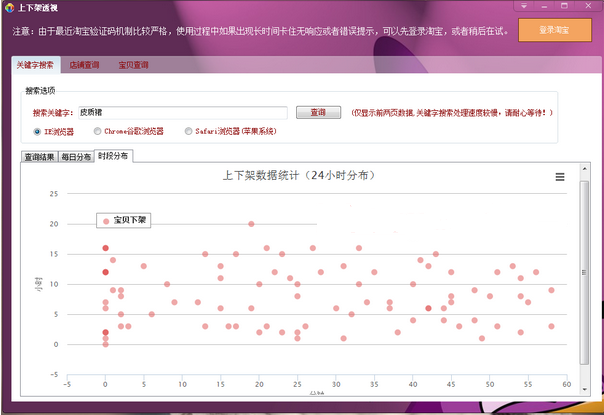Close the 上下架透视 window

[588, 6]
